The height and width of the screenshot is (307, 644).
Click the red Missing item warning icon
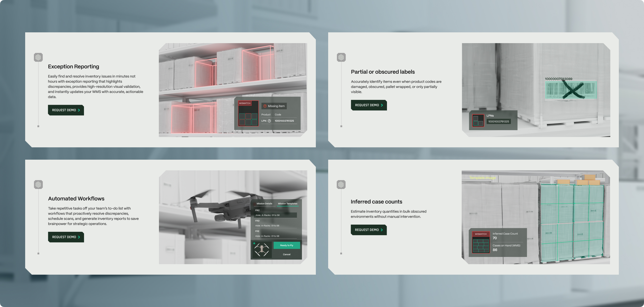click(265, 106)
